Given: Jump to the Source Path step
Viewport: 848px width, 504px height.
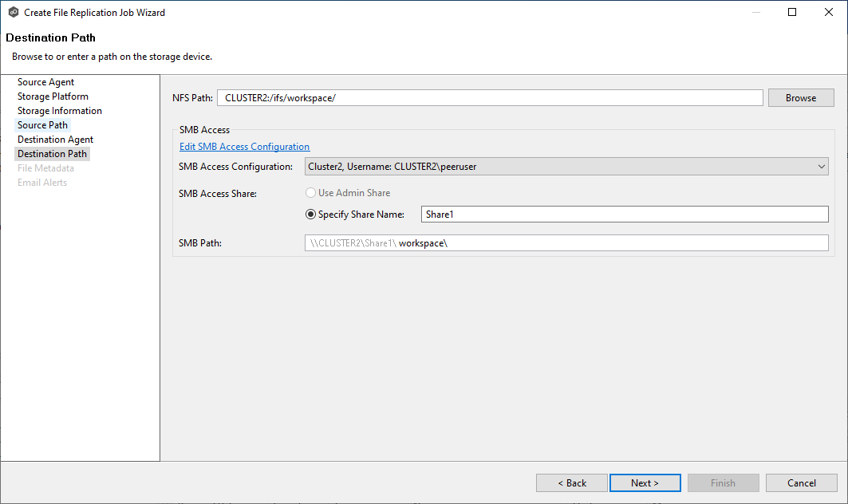Looking at the screenshot, I should tap(43, 125).
